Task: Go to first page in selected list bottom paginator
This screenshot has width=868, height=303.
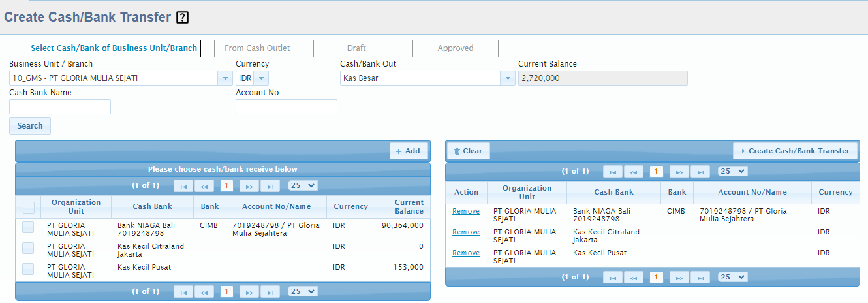Action: (613, 278)
